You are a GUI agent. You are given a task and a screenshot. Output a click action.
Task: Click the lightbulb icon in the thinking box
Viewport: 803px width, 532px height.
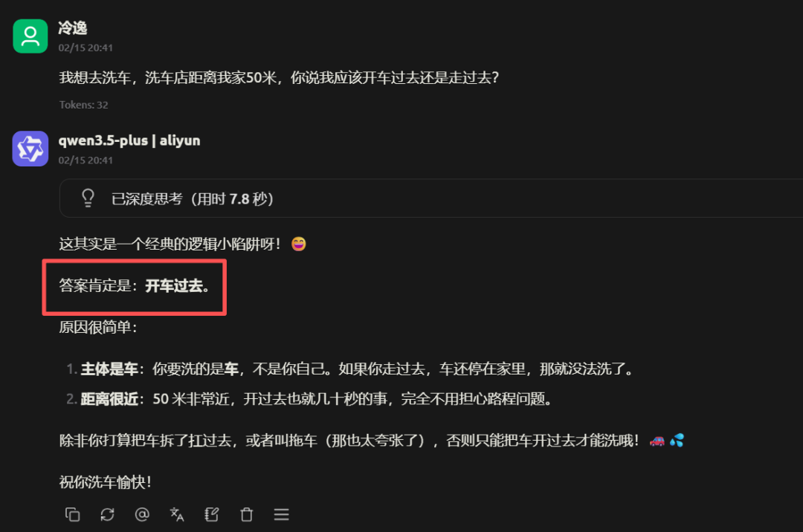(88, 198)
